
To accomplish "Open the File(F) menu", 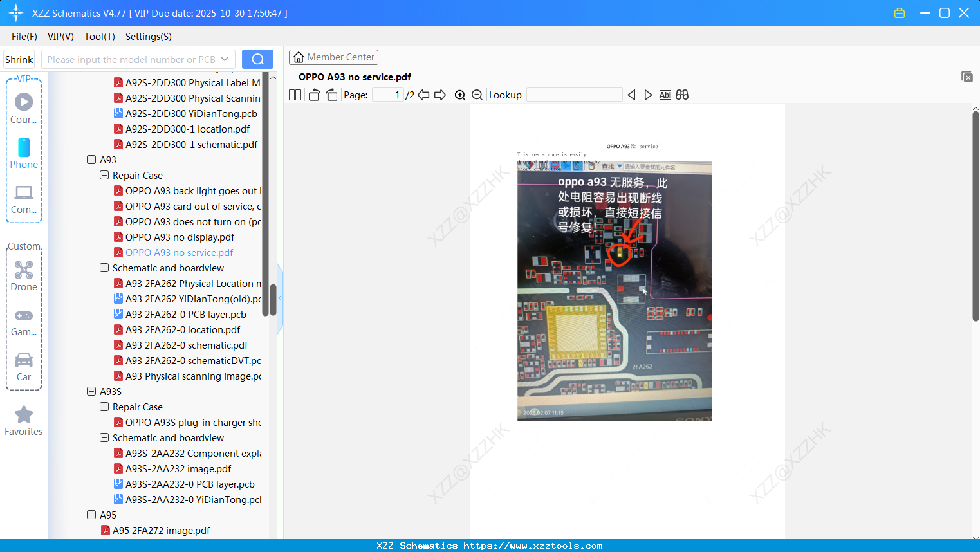I will point(24,37).
